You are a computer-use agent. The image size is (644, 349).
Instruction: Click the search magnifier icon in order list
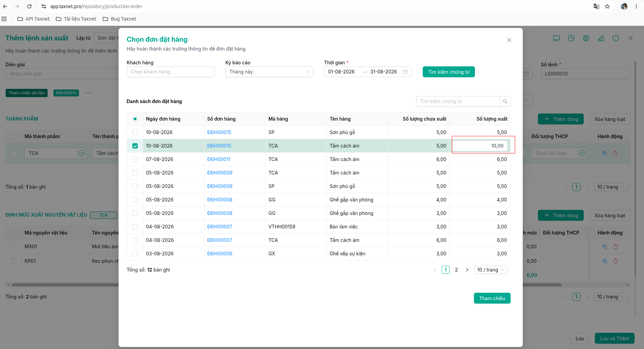505,101
